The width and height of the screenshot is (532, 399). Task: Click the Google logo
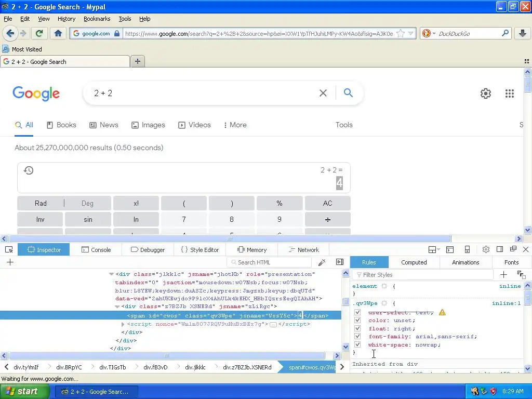(36, 93)
